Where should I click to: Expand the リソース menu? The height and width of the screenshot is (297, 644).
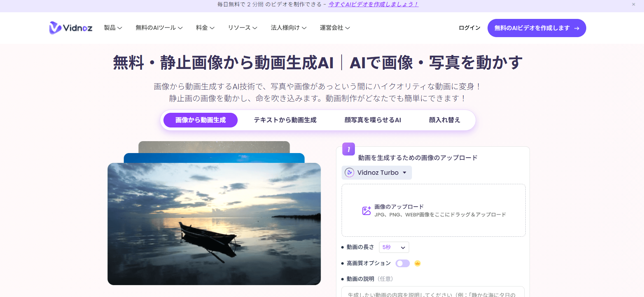243,28
